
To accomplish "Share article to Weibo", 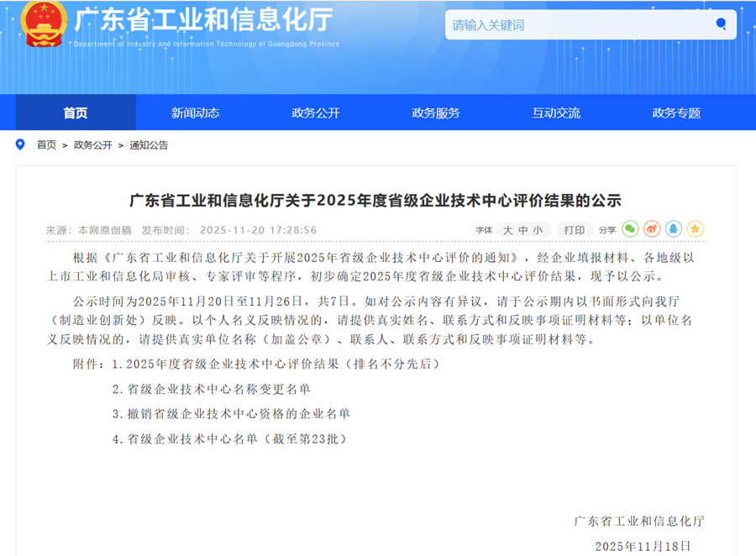I will pos(652,229).
